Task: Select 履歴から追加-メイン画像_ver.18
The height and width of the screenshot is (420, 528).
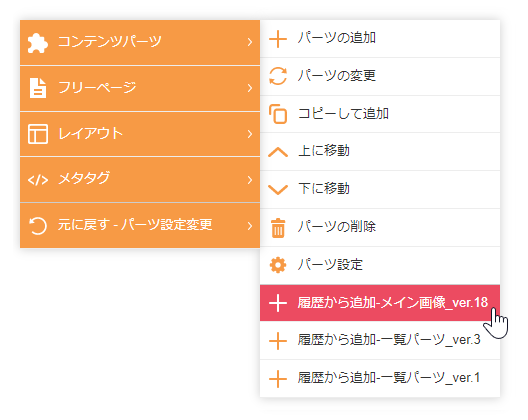Action: coord(380,303)
